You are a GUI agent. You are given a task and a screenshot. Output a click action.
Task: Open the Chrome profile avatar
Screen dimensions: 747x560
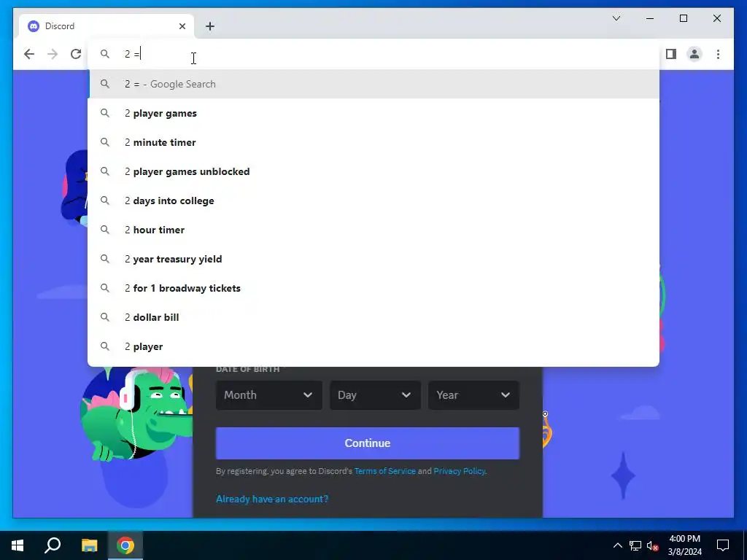click(x=694, y=54)
